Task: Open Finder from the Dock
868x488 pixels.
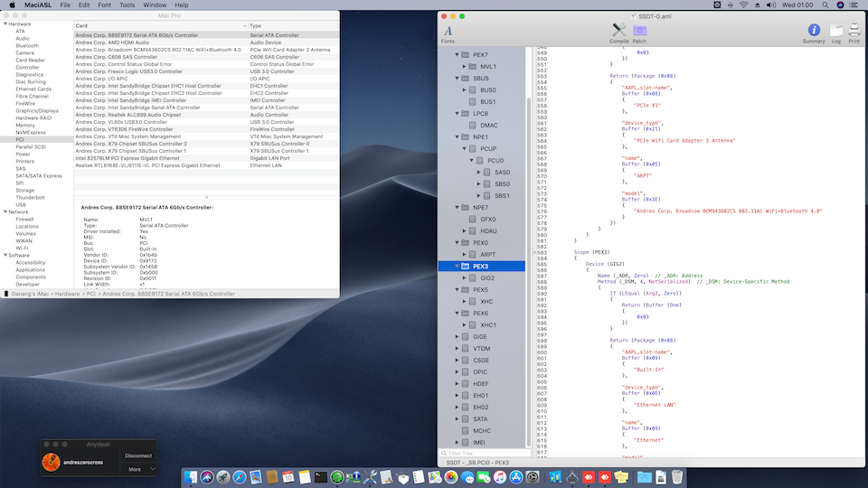Action: click(193, 476)
